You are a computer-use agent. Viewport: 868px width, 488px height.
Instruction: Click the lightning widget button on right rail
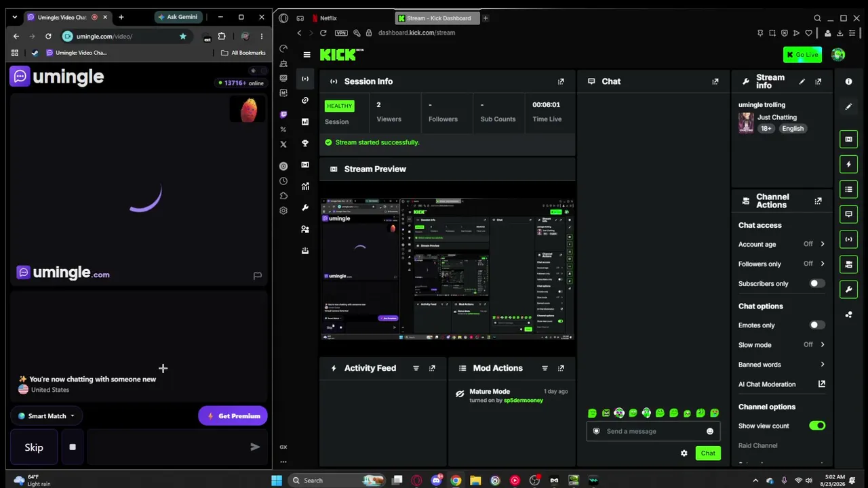tap(848, 164)
